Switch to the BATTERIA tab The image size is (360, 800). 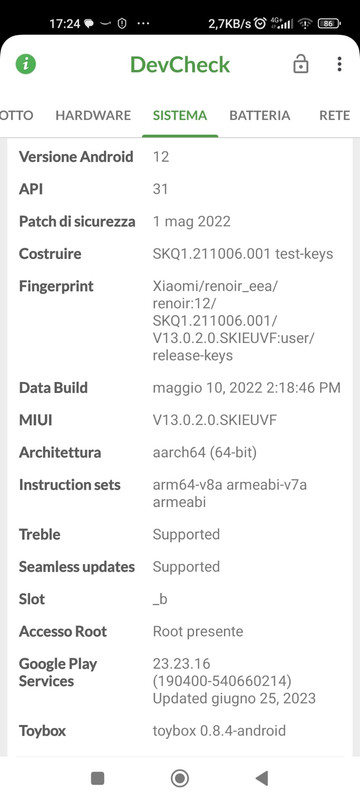[x=260, y=115]
